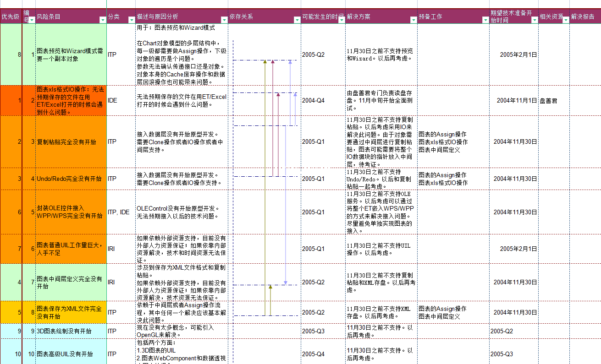Expand the 描述与原因分析 filter arrow

(x=223, y=20)
